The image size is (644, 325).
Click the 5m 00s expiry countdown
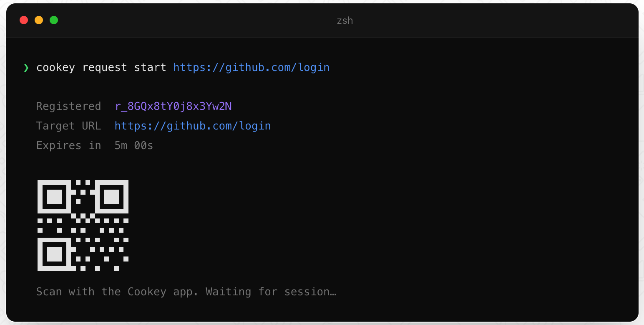click(x=134, y=145)
